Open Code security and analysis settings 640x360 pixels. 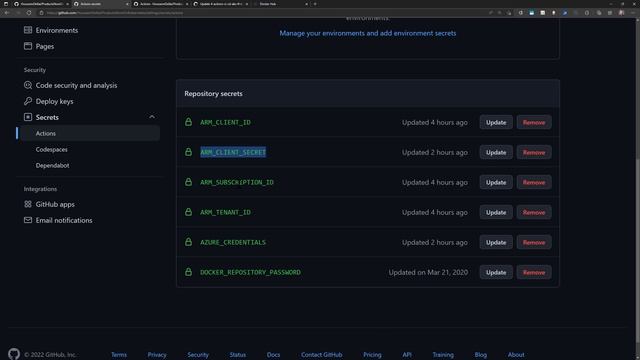click(76, 85)
